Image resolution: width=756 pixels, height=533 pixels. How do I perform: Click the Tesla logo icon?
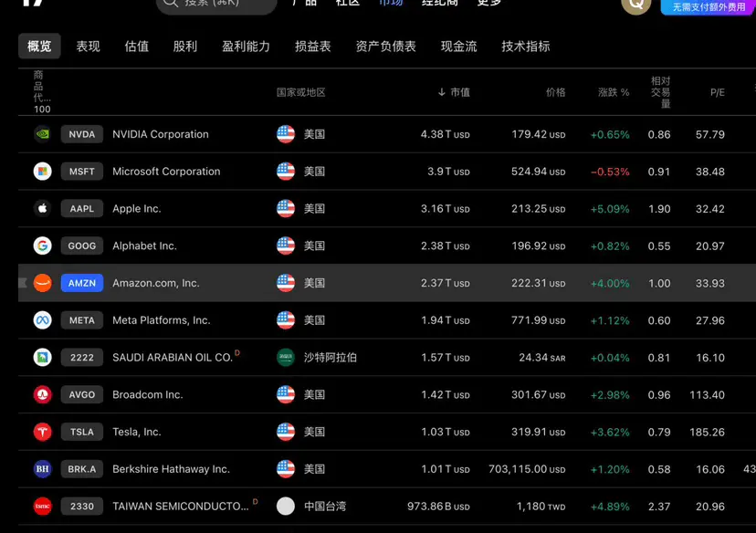tap(42, 432)
